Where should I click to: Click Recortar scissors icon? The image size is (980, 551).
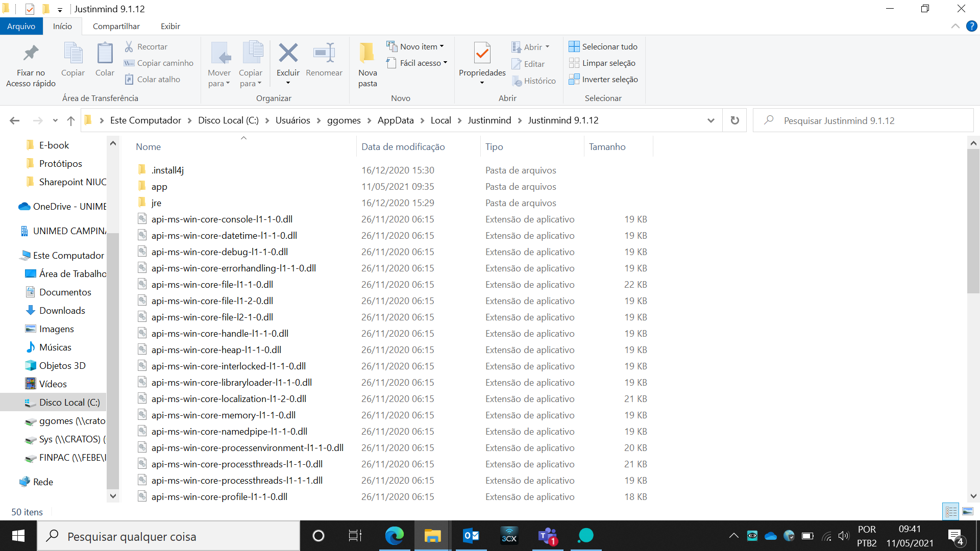[x=129, y=46]
